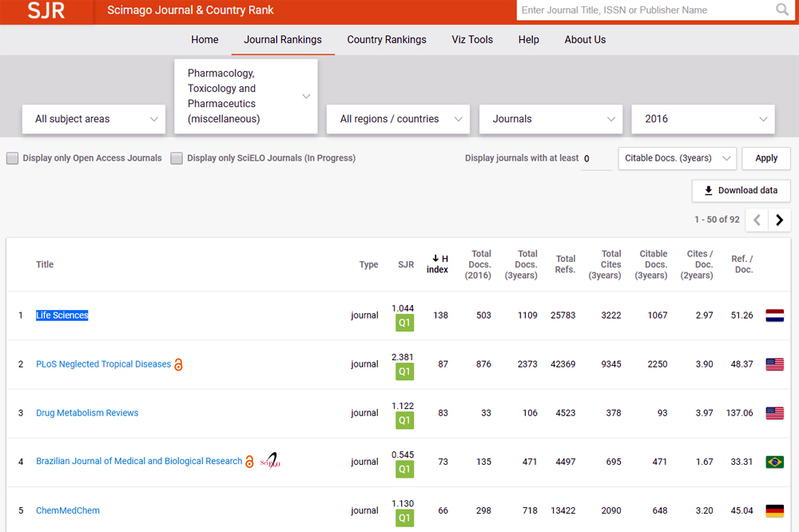Click Q1 badge in Brazilian Journal row

[404, 470]
